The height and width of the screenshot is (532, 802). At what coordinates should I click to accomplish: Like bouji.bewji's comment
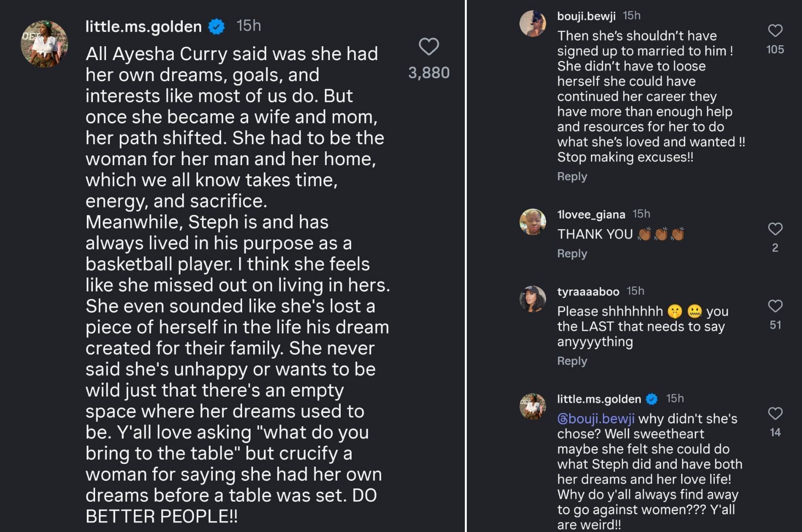click(x=775, y=31)
